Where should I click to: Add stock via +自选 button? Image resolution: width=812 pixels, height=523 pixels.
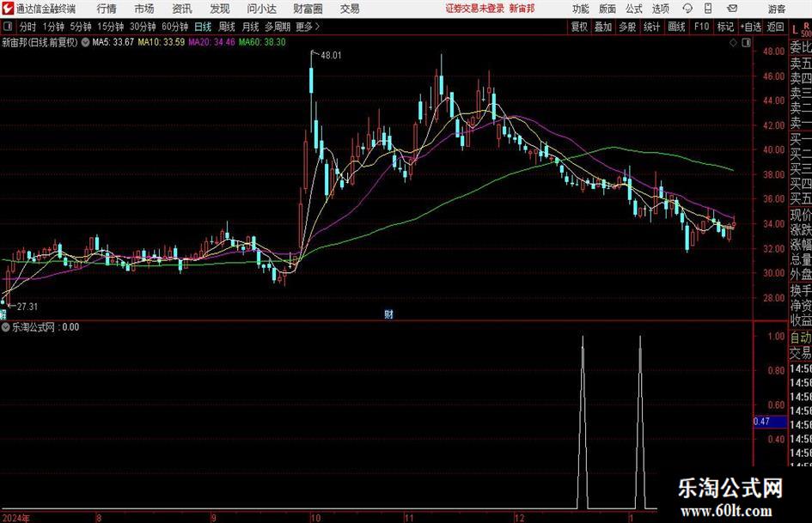click(x=750, y=27)
